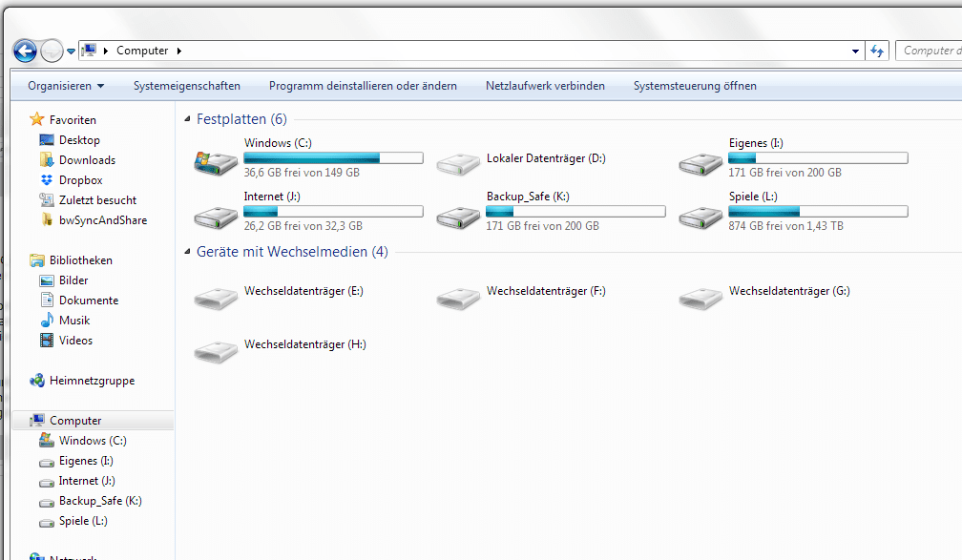This screenshot has width=962, height=560.
Task: Open bwSyncAndShare folder in sidebar
Action: click(x=94, y=220)
